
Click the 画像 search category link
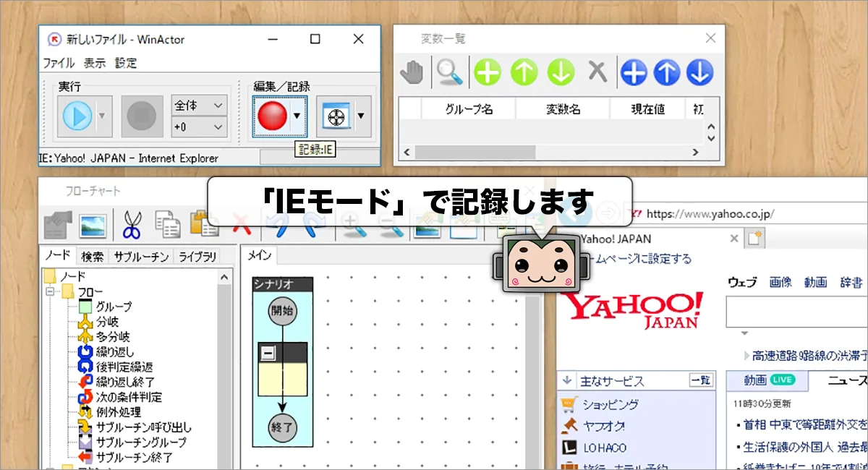pyautogui.click(x=780, y=282)
